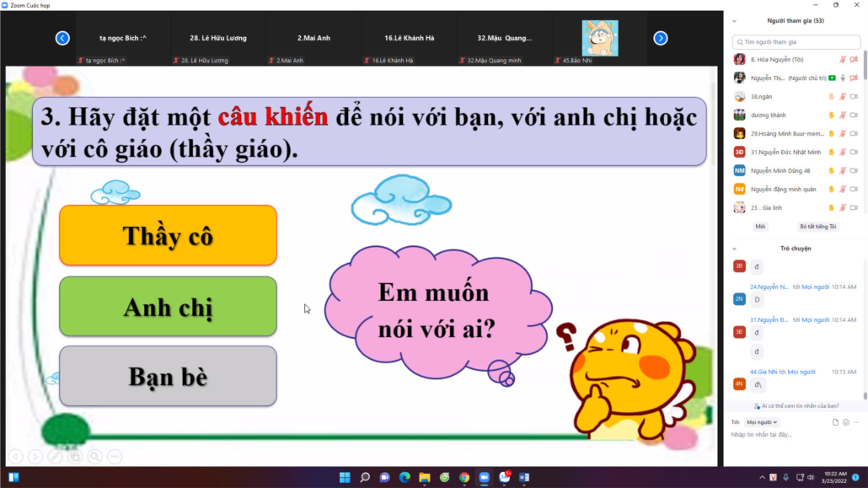
Task: Collapse the Người tham gia panel
Action: tap(734, 21)
